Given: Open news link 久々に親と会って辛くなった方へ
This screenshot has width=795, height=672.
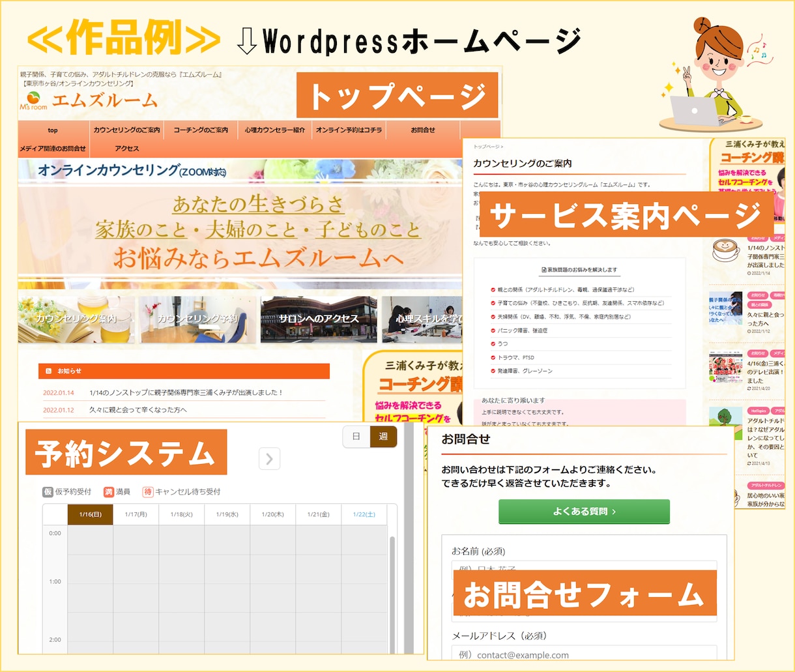Looking at the screenshot, I should 138,410.
